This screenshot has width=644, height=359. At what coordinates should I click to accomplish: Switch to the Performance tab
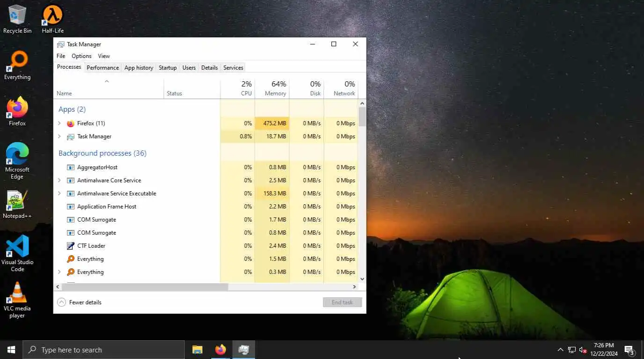[x=102, y=68]
